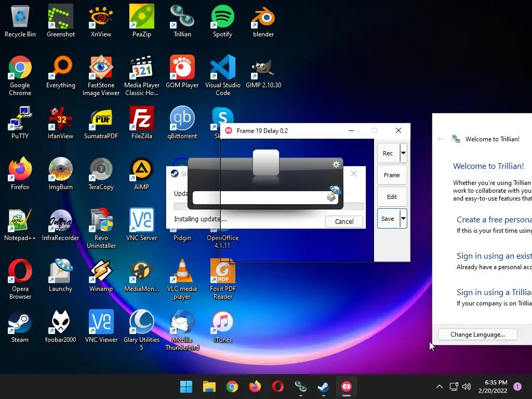Select the XnView desktop shortcut
The image size is (532, 399).
tap(101, 21)
